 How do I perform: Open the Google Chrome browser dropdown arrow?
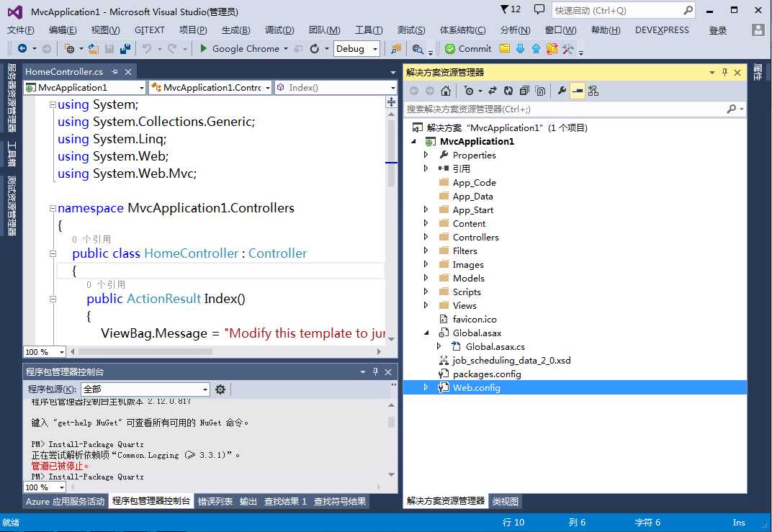coord(286,49)
